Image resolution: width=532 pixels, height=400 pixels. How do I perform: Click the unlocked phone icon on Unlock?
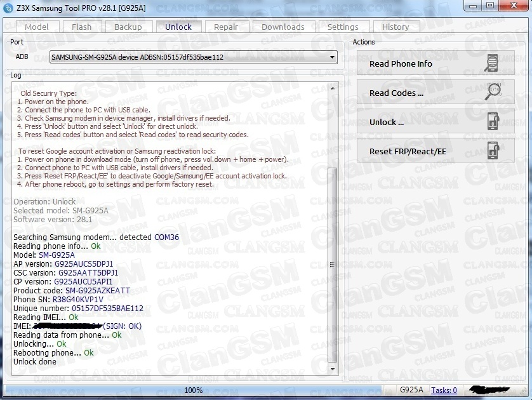click(x=493, y=121)
